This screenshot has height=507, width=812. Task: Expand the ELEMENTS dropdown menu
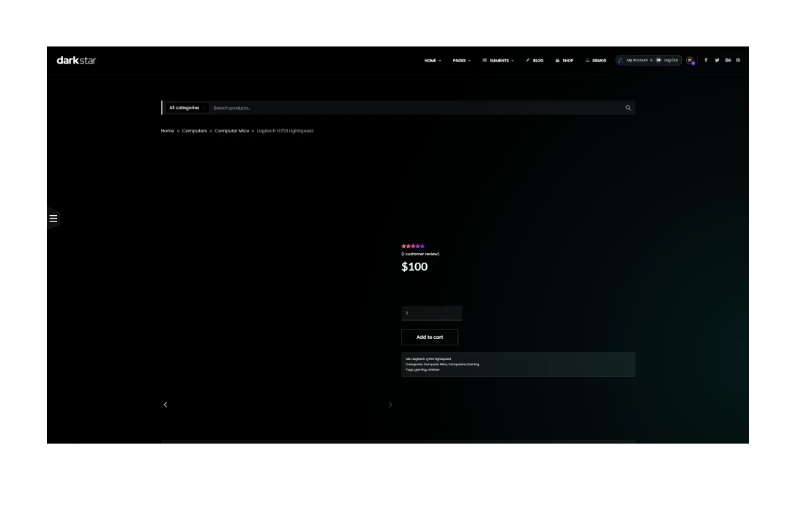(497, 61)
